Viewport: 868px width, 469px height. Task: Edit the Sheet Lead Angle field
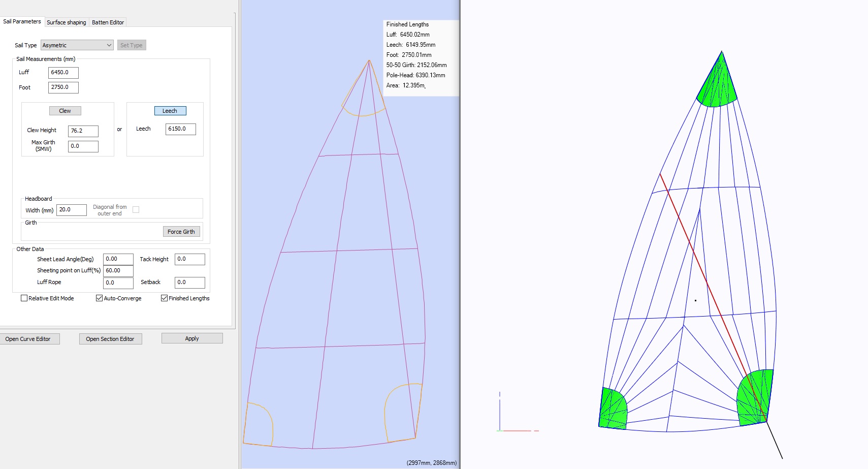pyautogui.click(x=118, y=259)
